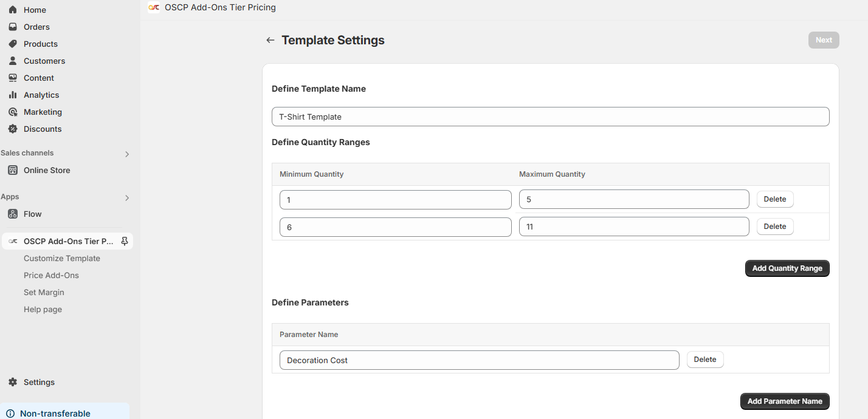This screenshot has height=419, width=868.
Task: Click the T-Shirt Template name field
Action: pyautogui.click(x=550, y=117)
